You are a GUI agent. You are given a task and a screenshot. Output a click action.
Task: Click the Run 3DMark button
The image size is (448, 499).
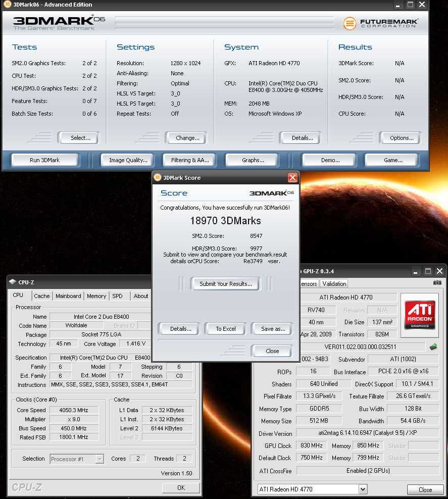pos(44,160)
